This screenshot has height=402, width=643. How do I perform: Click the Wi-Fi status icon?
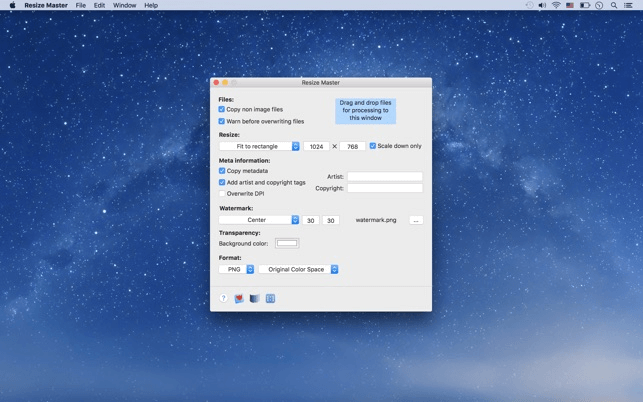pyautogui.click(x=556, y=5)
